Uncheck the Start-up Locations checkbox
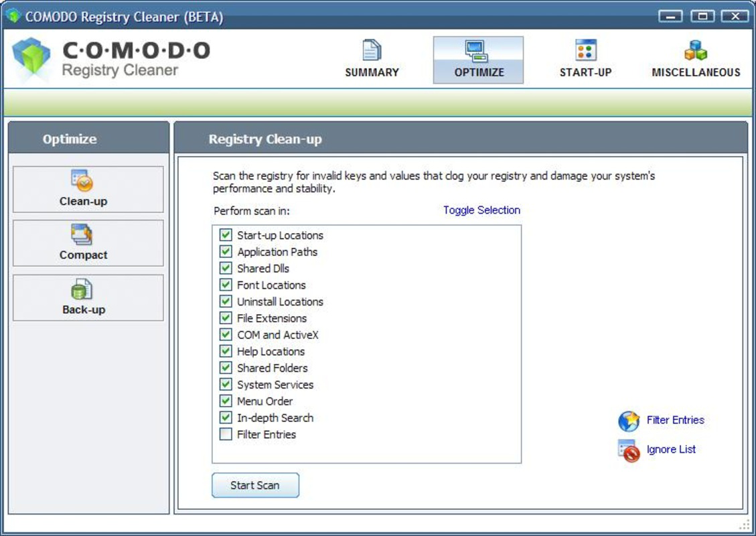Image resolution: width=756 pixels, height=536 pixels. click(x=226, y=235)
